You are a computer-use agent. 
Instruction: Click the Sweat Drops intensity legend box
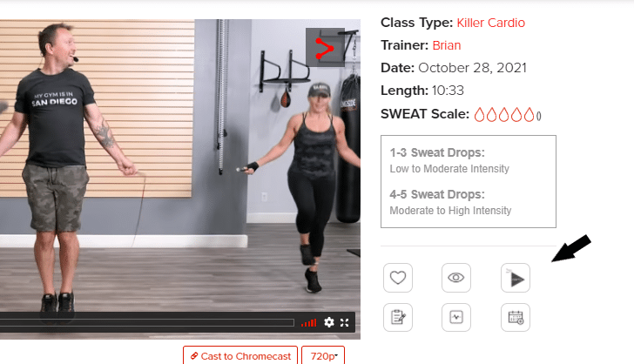coord(469,182)
